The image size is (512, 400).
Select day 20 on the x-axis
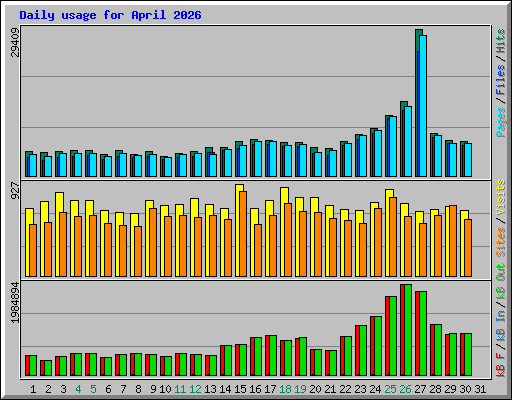315,389
